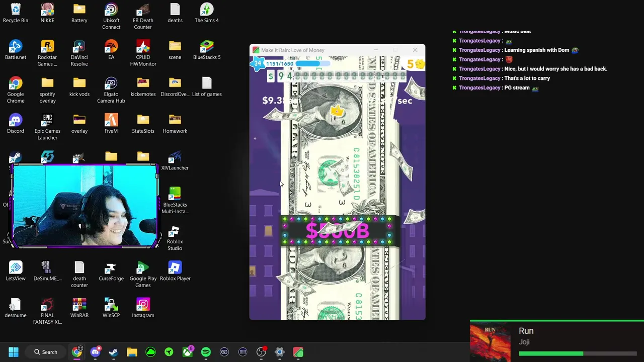Open File Explorer from the taskbar

tap(132, 352)
